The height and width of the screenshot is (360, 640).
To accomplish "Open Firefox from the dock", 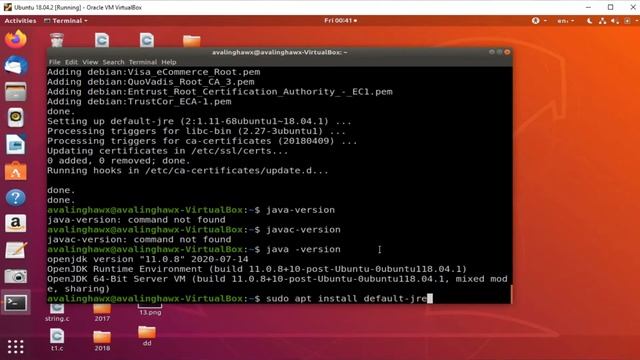I will pos(16,39).
